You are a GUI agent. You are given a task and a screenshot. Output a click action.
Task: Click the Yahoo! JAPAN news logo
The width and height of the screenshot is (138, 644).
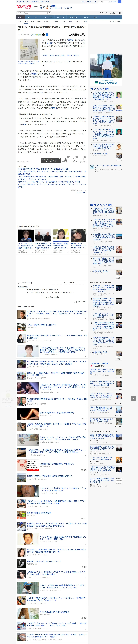tap(28, 7)
